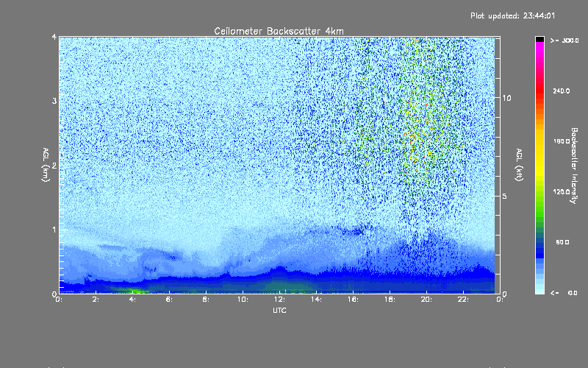Click the "20:" UTC tick label
The image size is (588, 368).
pos(426,300)
